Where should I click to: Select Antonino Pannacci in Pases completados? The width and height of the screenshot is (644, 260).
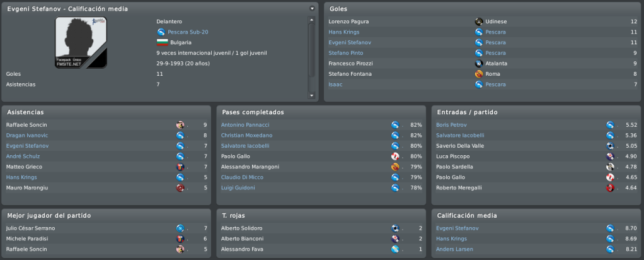[x=245, y=125]
